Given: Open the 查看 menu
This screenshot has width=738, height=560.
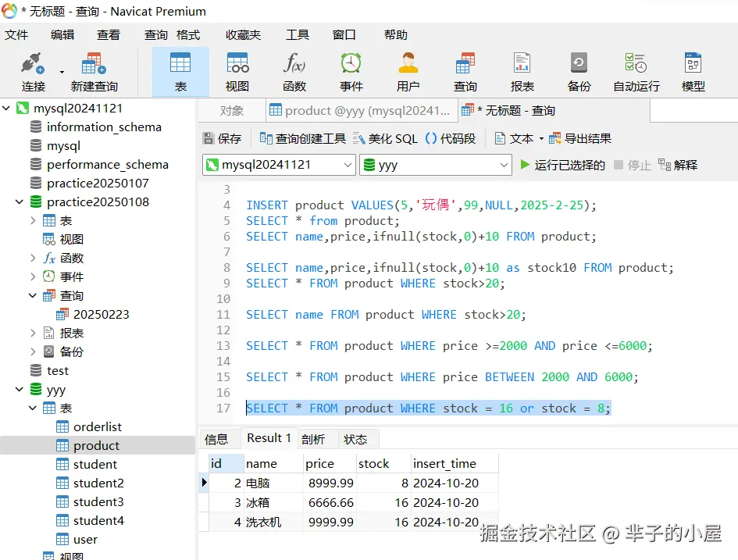Looking at the screenshot, I should pos(109,35).
